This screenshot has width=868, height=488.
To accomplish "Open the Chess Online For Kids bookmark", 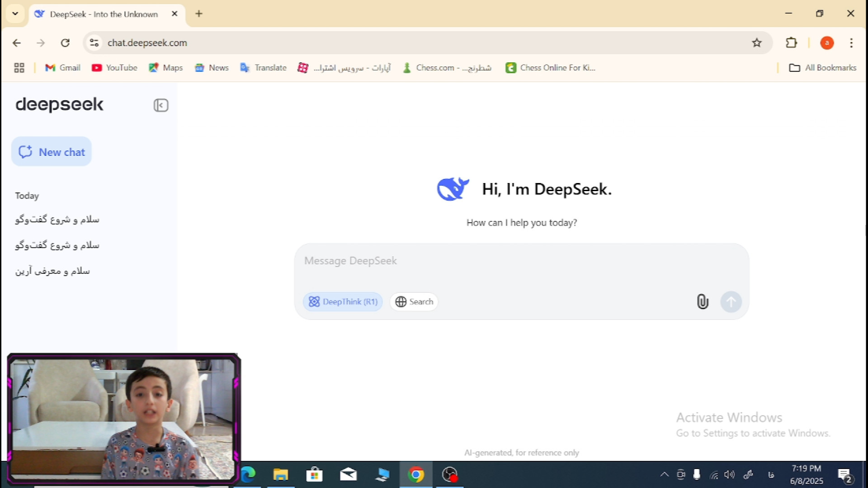I will click(551, 68).
